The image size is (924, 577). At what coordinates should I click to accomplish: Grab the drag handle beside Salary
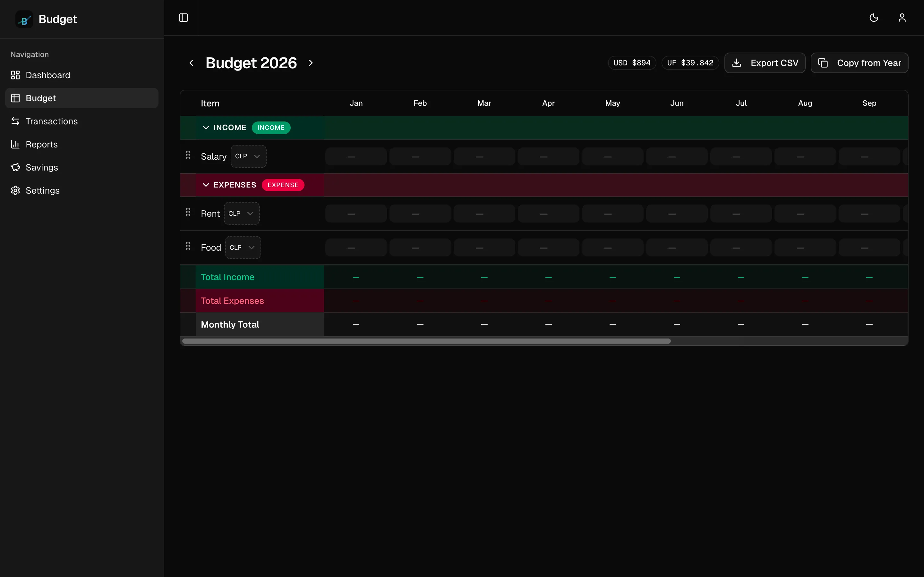(188, 155)
